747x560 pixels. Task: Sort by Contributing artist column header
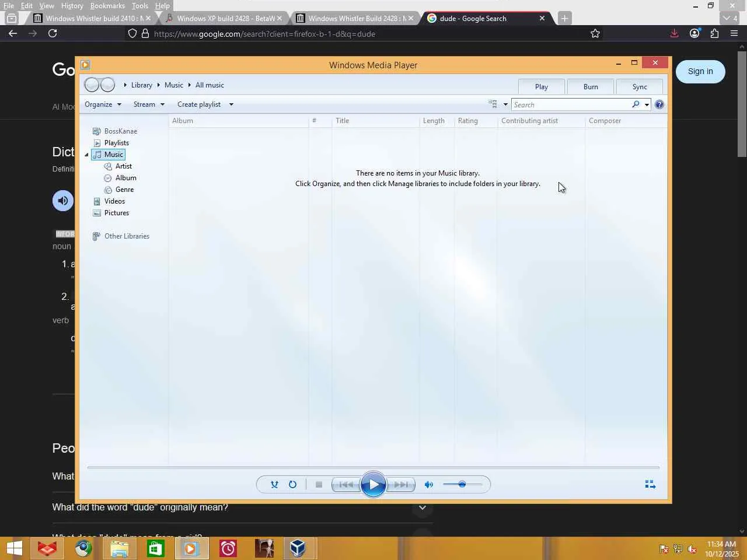[541, 121]
